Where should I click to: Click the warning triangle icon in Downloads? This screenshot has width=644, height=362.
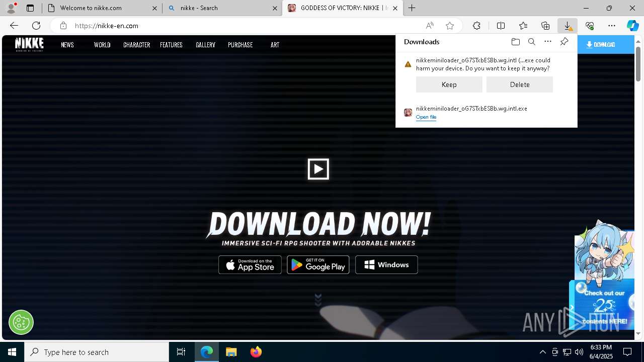[x=408, y=64]
